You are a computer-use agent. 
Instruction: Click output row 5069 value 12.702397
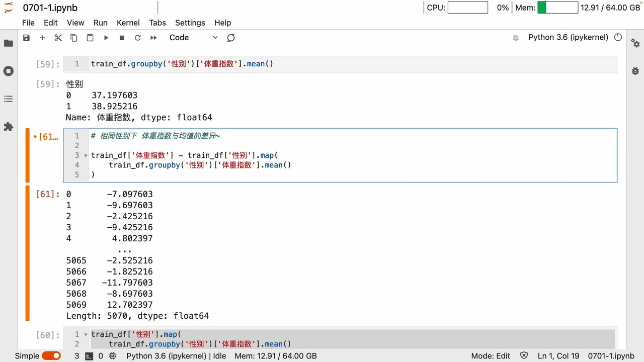click(130, 305)
